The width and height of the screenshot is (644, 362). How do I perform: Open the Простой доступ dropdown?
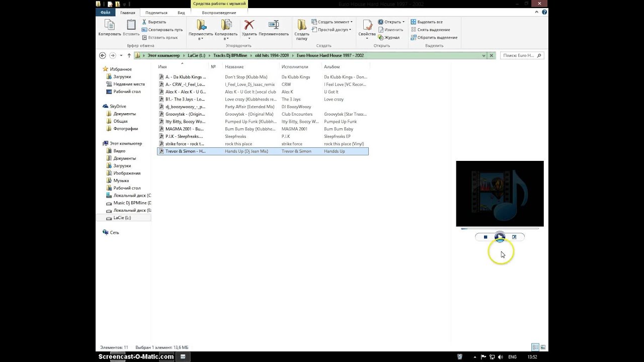[332, 30]
